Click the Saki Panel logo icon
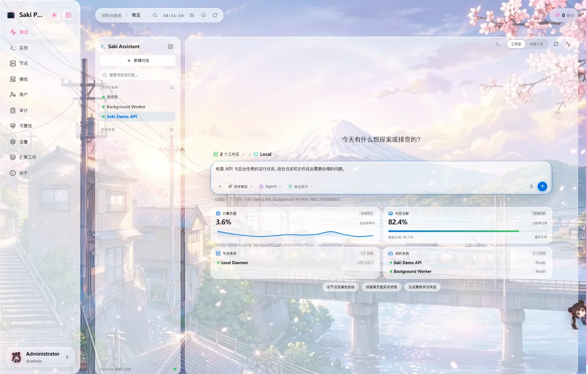 tap(11, 15)
